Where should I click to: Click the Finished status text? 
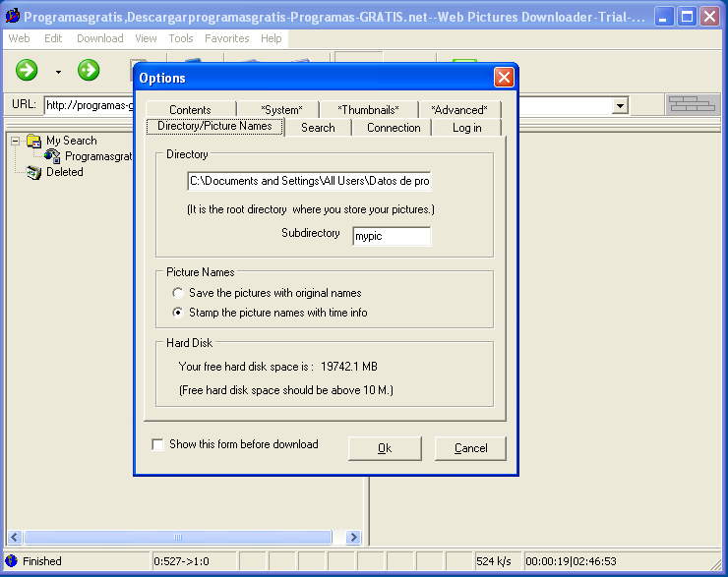42,561
